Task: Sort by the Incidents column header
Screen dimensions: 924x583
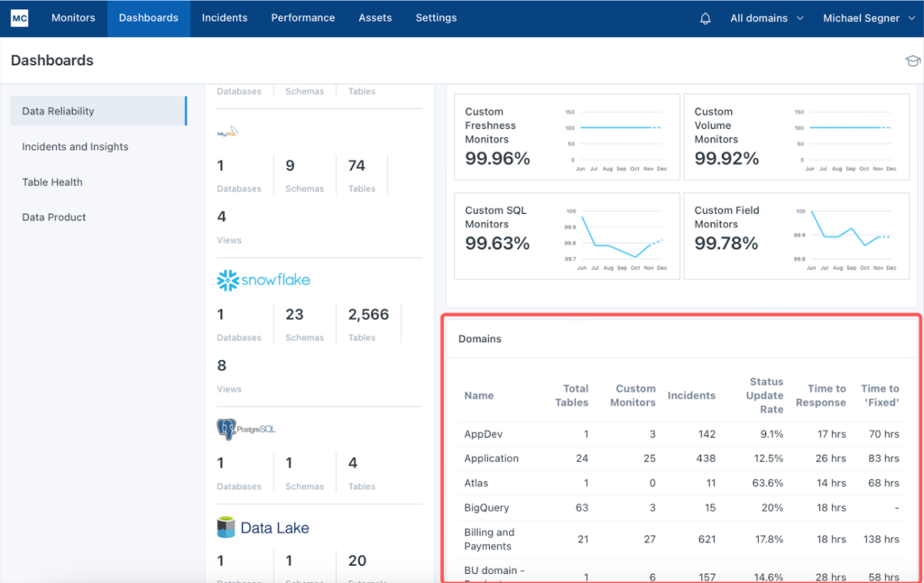Action: pos(691,395)
